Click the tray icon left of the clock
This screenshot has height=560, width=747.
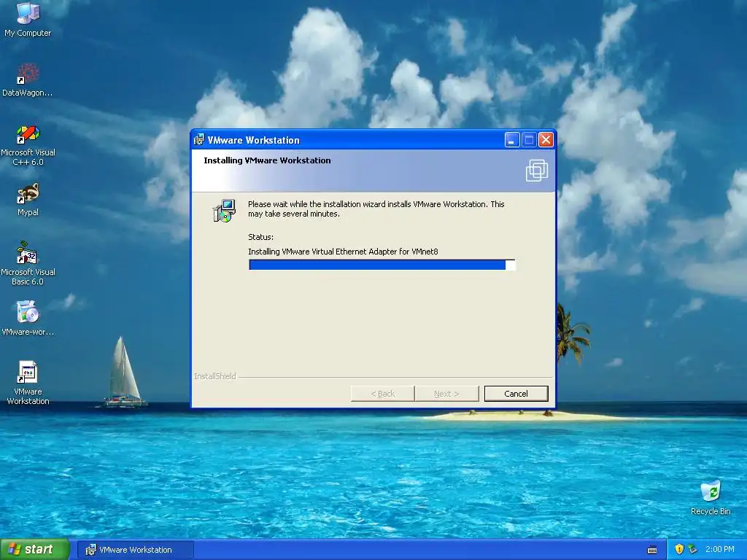[693, 549]
